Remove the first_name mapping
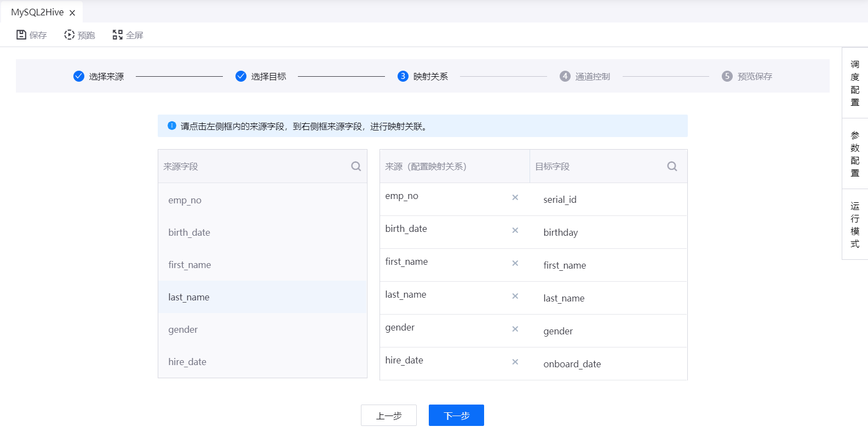 (x=515, y=263)
